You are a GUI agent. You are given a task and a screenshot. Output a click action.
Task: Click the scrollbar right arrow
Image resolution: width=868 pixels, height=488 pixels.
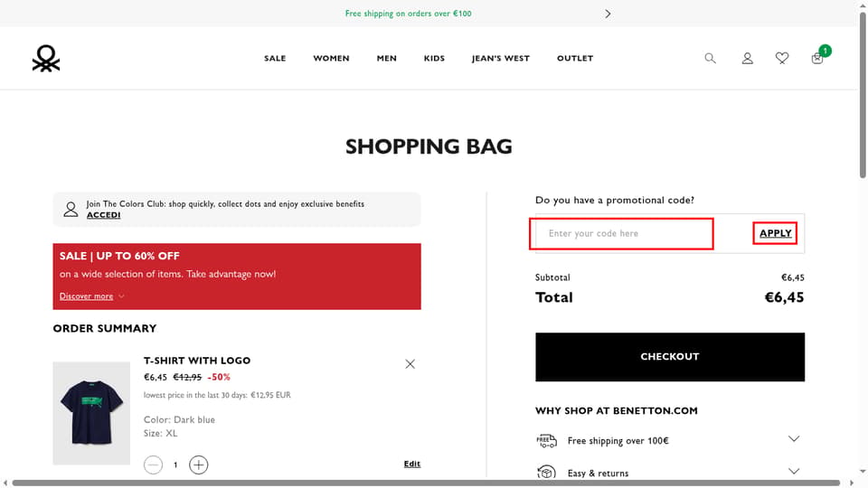(x=852, y=483)
